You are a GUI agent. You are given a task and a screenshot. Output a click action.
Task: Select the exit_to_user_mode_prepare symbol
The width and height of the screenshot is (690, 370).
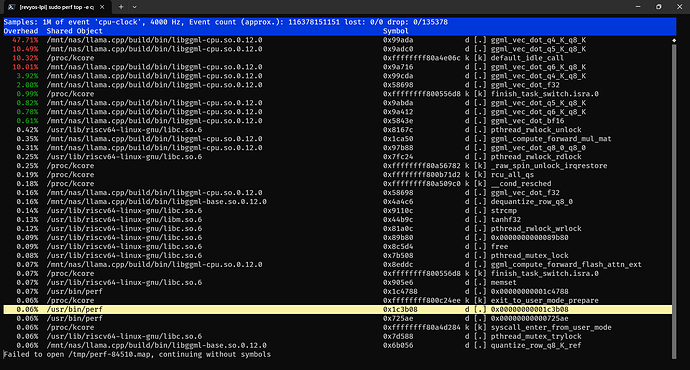[544, 300]
